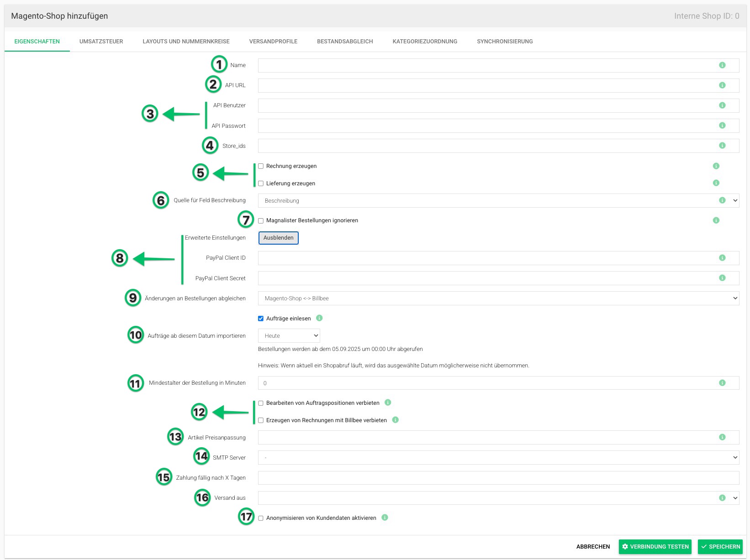Select Eigenschaften tab
750x560 pixels.
tap(37, 42)
